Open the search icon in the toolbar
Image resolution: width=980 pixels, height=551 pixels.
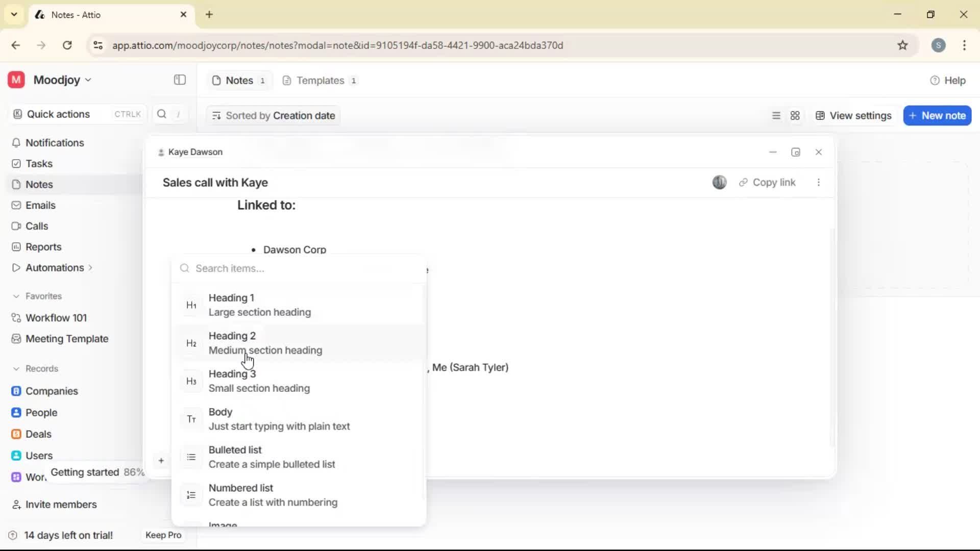point(161,114)
